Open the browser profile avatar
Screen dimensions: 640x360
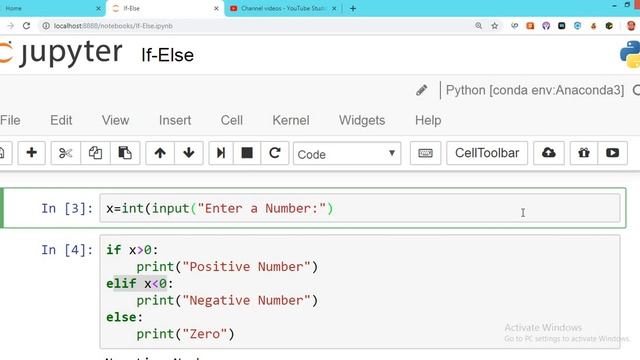pos(631,26)
